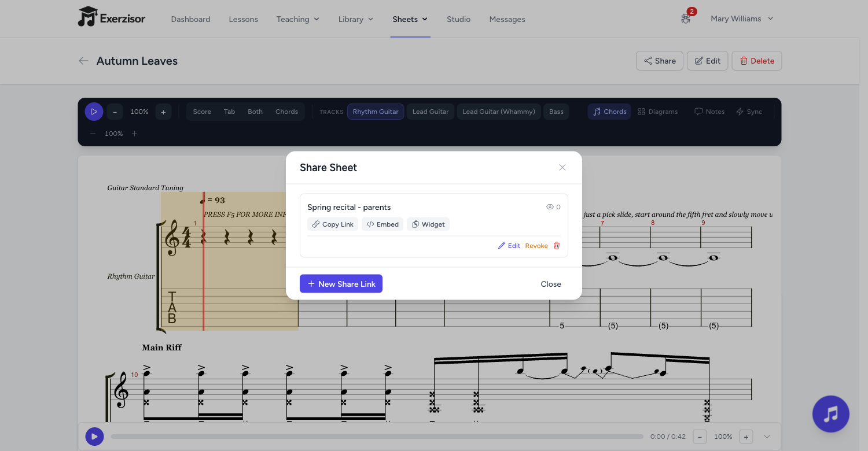
Task: Click the small minus in the second toolbar row
Action: [93, 134]
